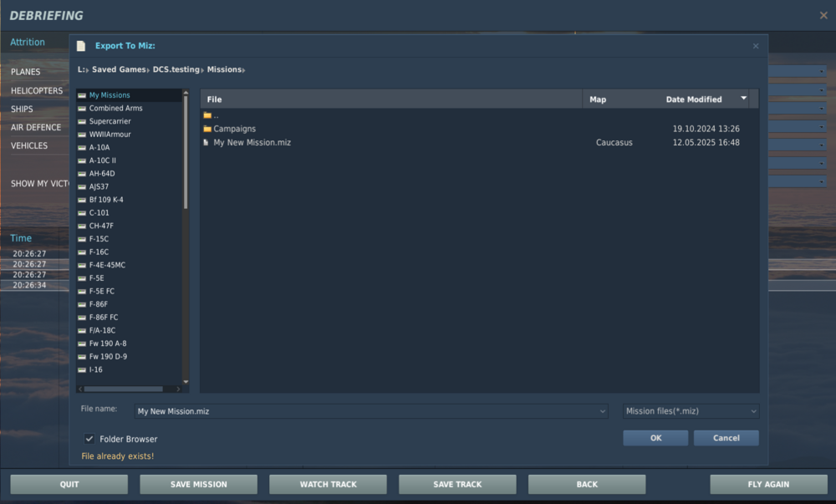
Task: Click the DCS.testing breadcrumb segment
Action: (x=176, y=69)
